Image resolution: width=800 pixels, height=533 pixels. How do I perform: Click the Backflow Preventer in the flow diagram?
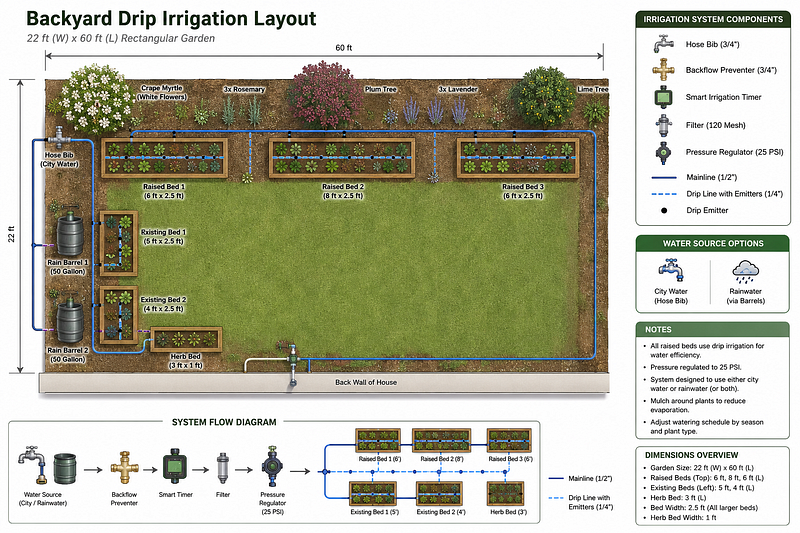[124, 467]
